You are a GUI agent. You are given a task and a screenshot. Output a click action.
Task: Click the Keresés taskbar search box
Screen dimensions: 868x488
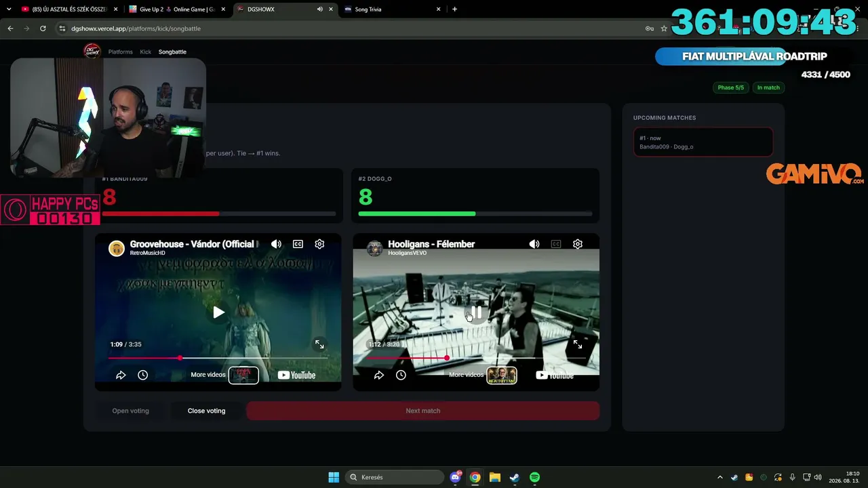[393, 477]
